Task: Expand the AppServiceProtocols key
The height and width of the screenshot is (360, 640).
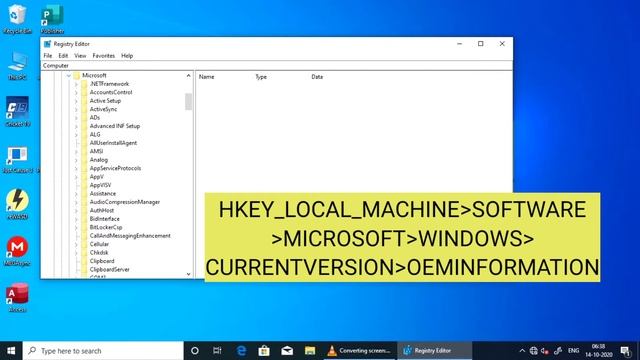Action: click(x=76, y=168)
